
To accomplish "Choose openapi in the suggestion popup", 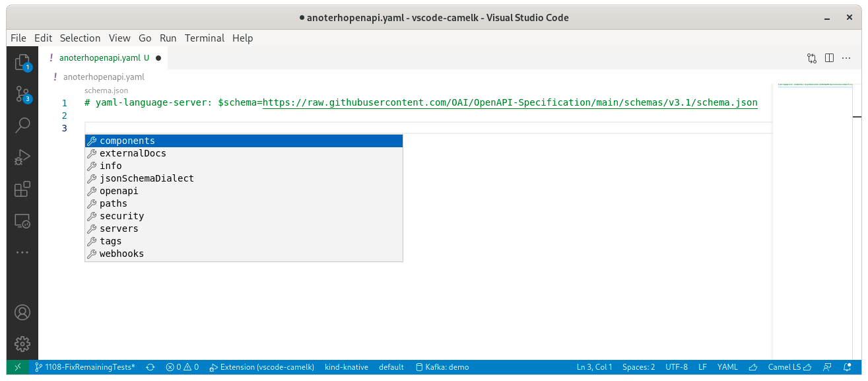I will tap(119, 190).
